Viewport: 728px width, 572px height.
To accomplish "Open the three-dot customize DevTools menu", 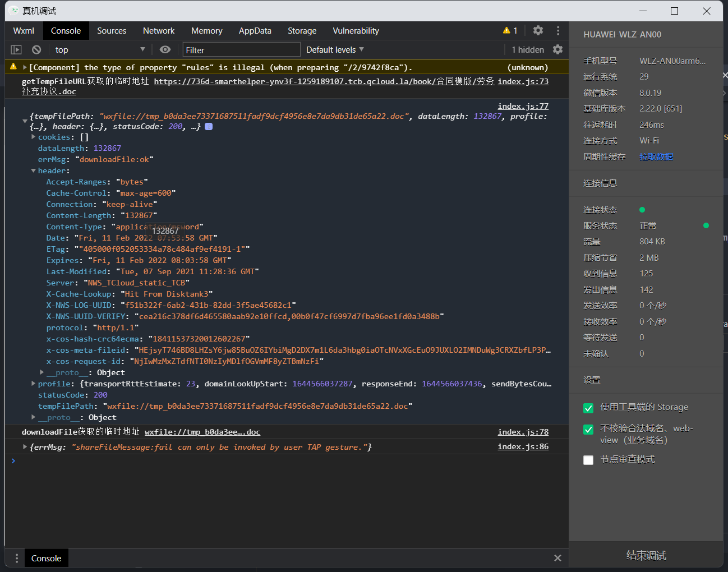I will click(557, 30).
